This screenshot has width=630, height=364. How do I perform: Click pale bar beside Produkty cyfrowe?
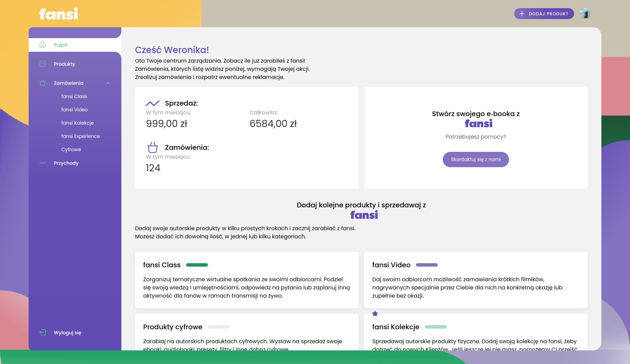coord(219,327)
